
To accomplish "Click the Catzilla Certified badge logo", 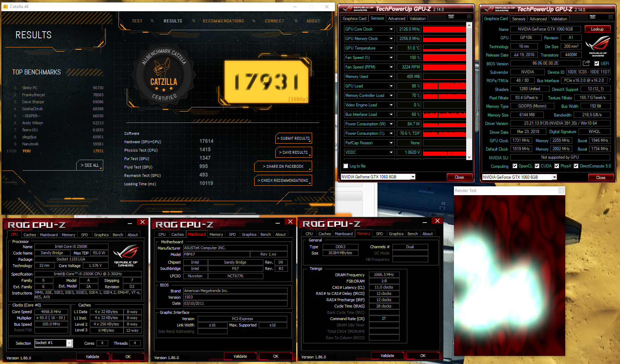I will pos(164,75).
